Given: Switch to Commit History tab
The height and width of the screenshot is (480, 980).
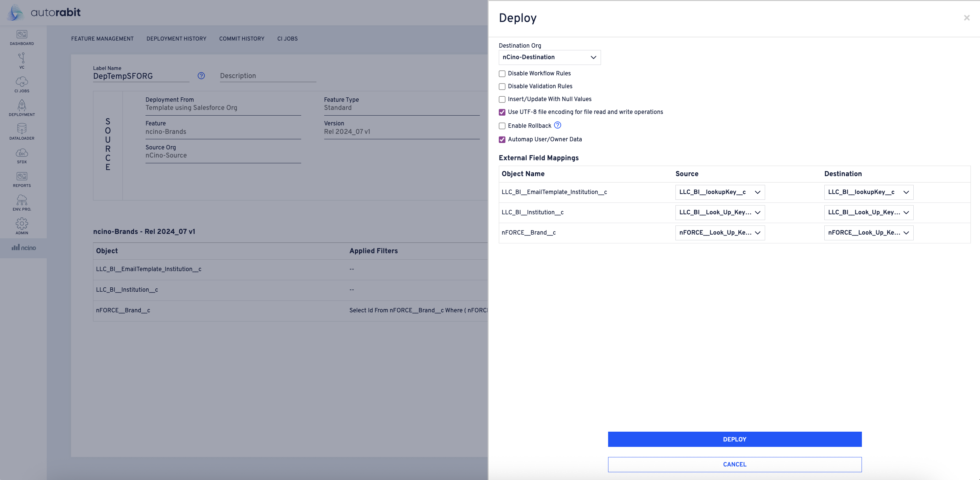Looking at the screenshot, I should (242, 39).
